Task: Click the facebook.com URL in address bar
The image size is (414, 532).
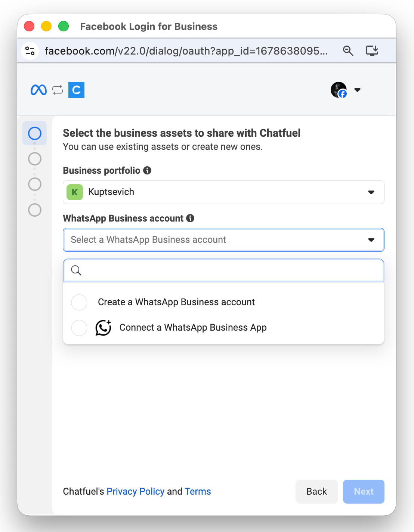Action: click(186, 51)
